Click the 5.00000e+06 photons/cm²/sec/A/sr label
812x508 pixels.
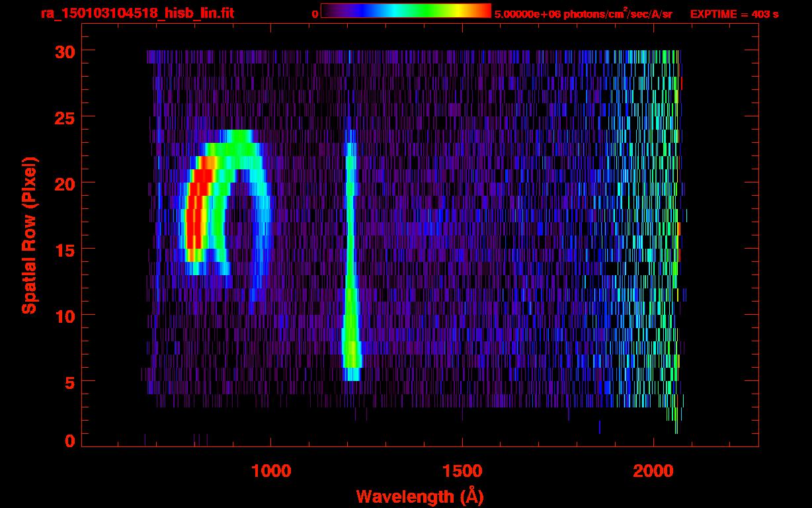583,13
